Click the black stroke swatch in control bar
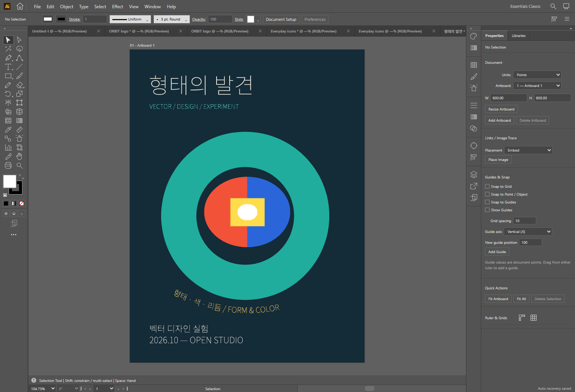The image size is (575, 392). (61, 19)
